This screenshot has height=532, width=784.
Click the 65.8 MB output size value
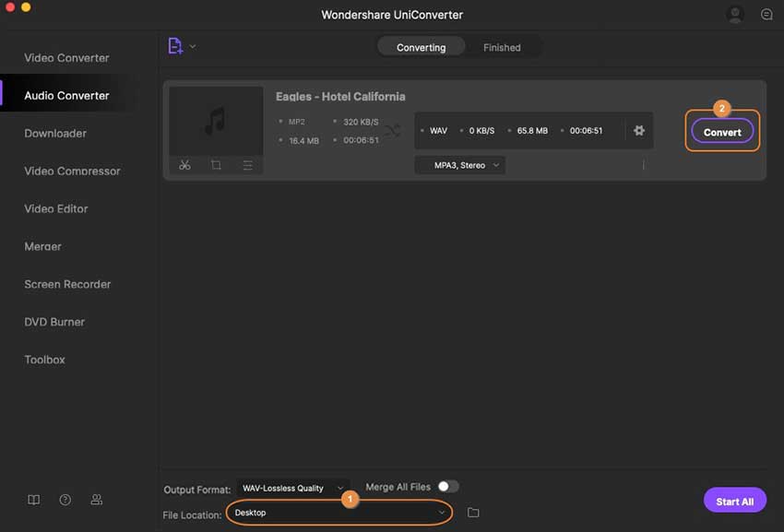click(x=532, y=131)
